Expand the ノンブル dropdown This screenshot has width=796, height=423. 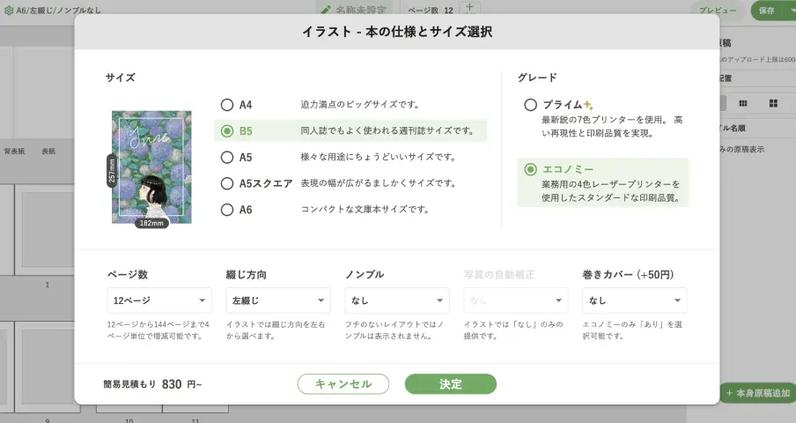pyautogui.click(x=397, y=300)
